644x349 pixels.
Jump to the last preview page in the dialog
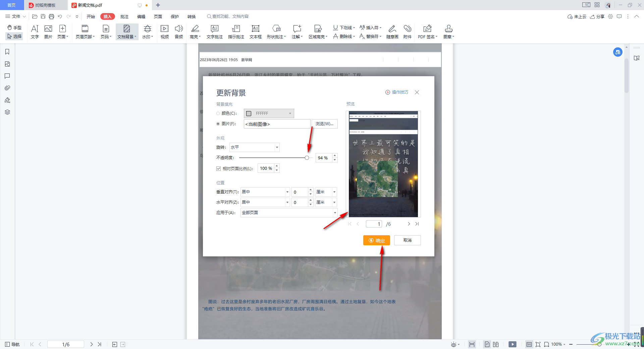click(x=417, y=224)
